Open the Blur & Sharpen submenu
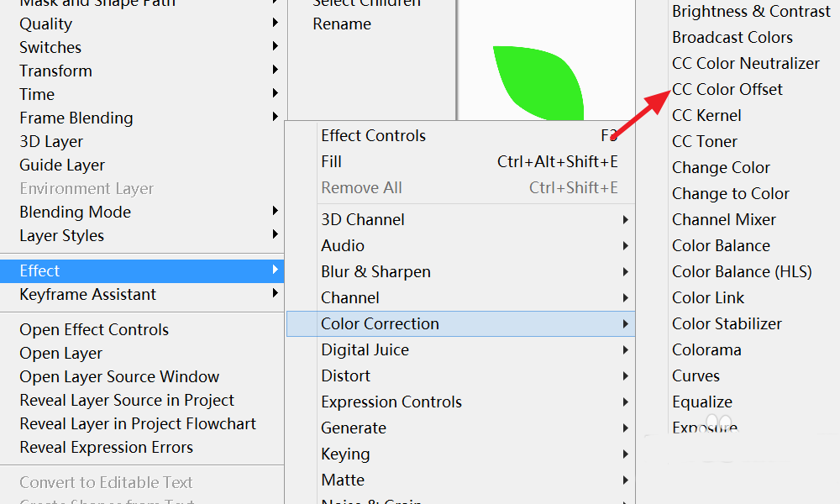Viewport: 840px width, 504px height. point(375,271)
